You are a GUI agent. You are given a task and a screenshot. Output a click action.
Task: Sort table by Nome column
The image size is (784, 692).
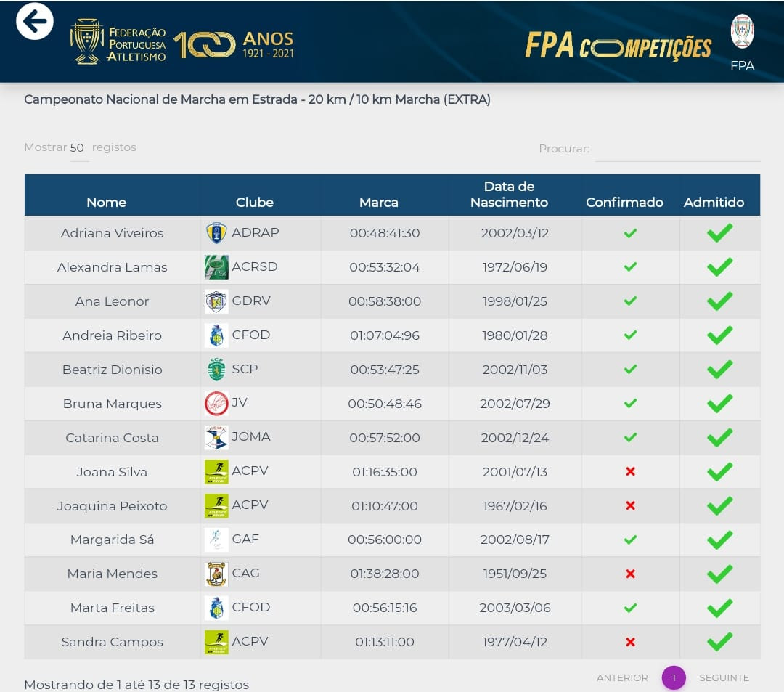click(x=106, y=202)
